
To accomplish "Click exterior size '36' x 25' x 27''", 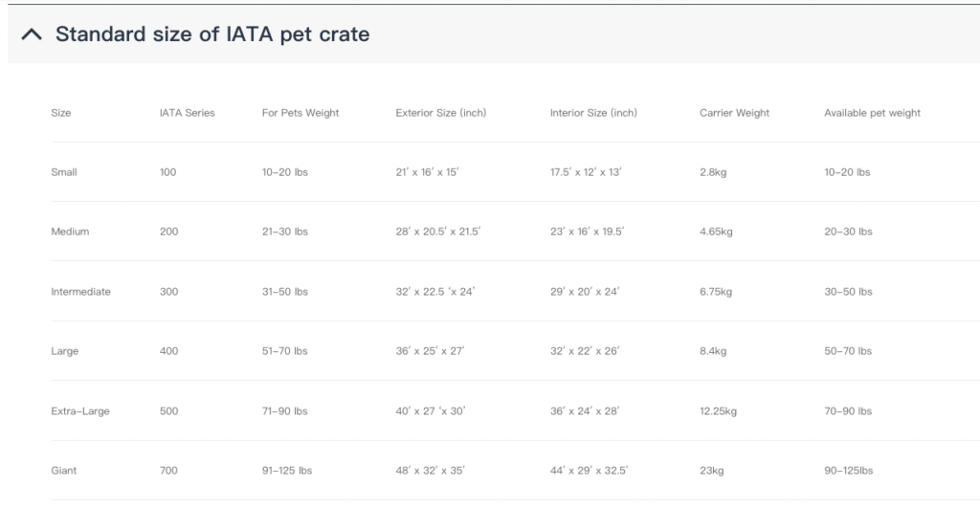I will [x=430, y=351].
